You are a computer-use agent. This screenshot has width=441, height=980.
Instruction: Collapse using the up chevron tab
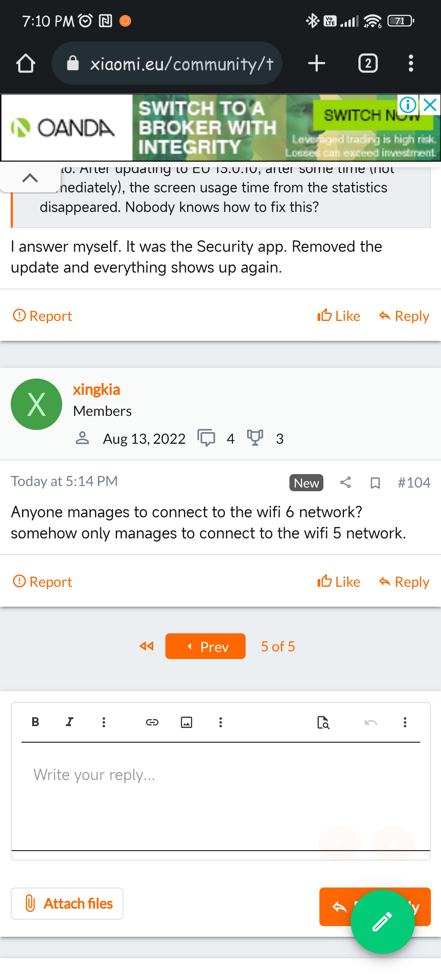pyautogui.click(x=30, y=178)
